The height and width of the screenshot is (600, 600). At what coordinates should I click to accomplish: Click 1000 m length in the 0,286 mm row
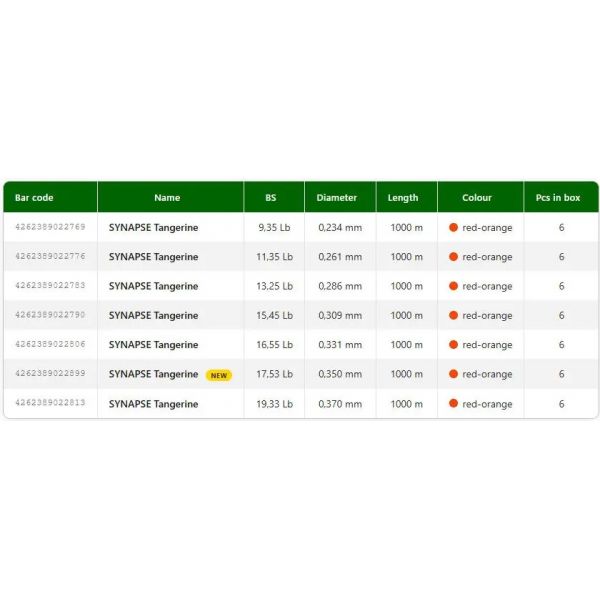[407, 286]
